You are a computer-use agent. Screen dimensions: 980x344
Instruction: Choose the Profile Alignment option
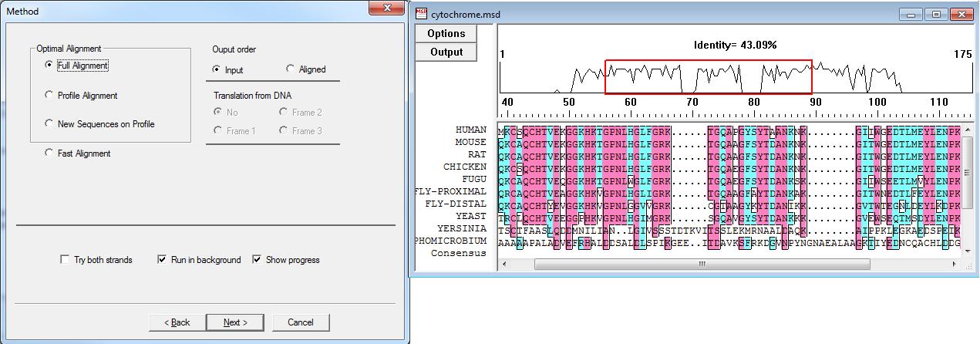[x=50, y=96]
